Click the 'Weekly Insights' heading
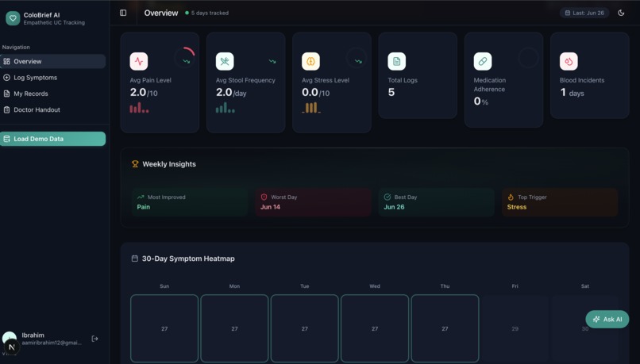The width and height of the screenshot is (640, 364). coord(169,164)
